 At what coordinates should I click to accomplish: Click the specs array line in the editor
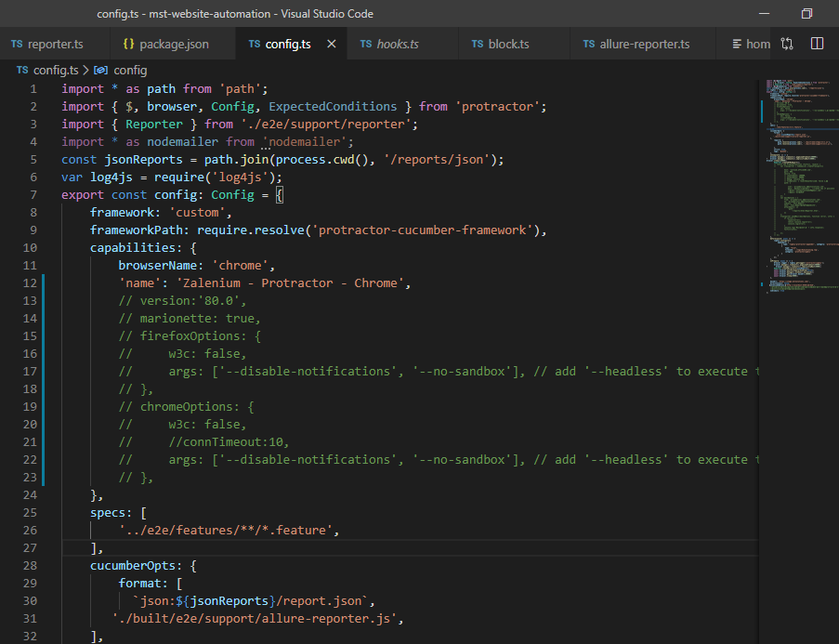tap(121, 512)
